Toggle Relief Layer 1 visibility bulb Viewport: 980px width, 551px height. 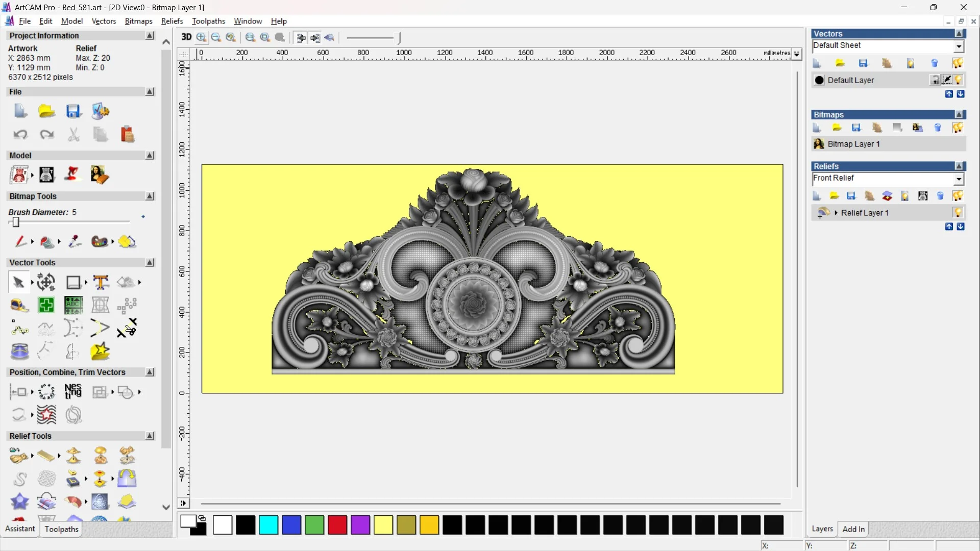click(958, 212)
